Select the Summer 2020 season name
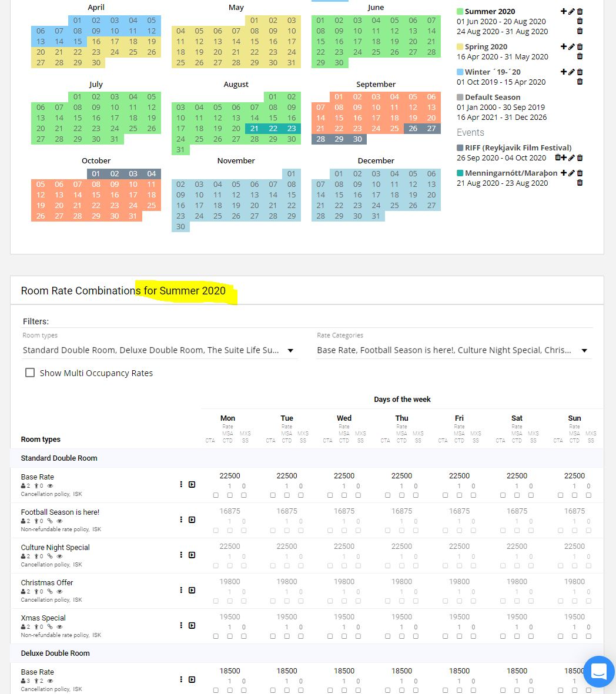 (x=490, y=12)
